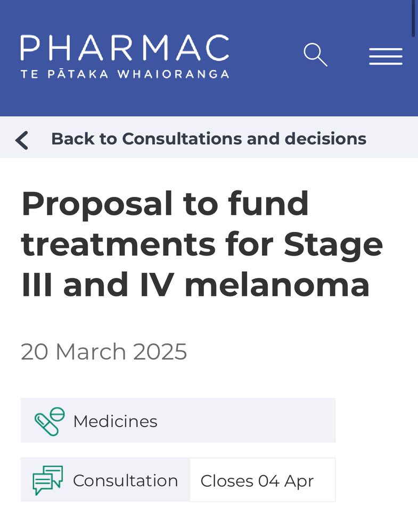Click the Consultation speech bubbles icon

pos(48,480)
